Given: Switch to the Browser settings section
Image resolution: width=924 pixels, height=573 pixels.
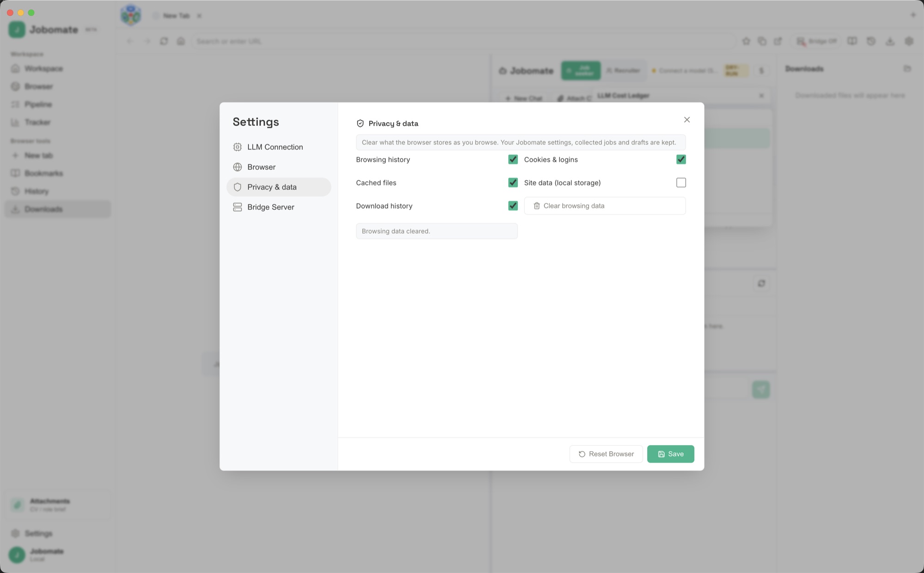Looking at the screenshot, I should coord(279,167).
